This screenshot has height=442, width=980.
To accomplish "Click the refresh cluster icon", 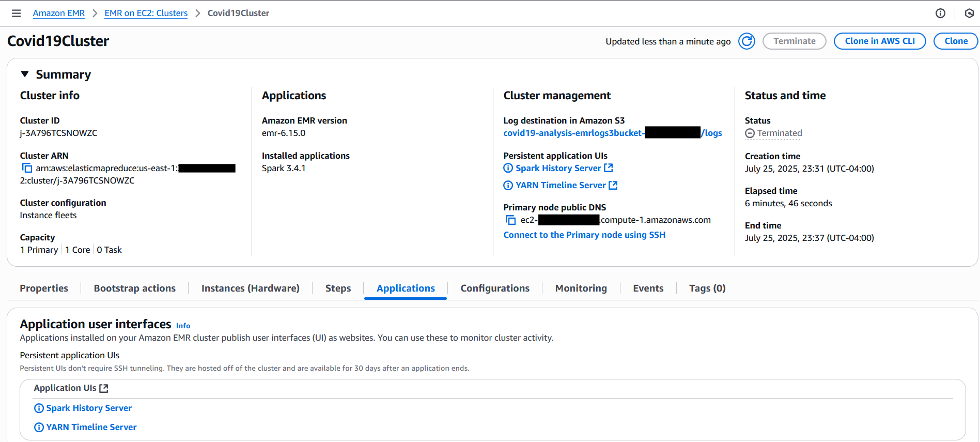I will (x=746, y=41).
